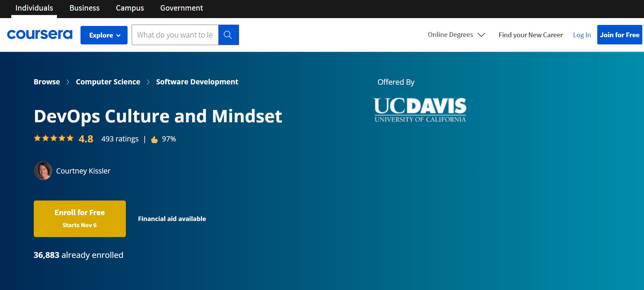Click the 493 ratings text

[120, 139]
